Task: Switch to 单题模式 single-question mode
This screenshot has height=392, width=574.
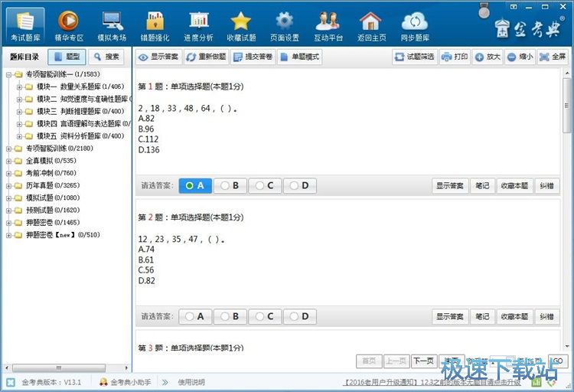Action: pyautogui.click(x=300, y=57)
